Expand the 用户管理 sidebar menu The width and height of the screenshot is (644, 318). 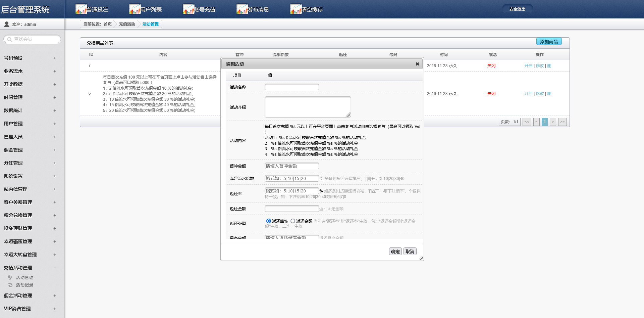55,124
